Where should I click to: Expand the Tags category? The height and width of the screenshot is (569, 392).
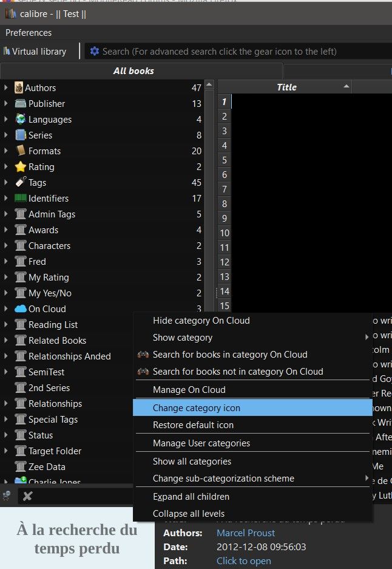click(x=6, y=182)
